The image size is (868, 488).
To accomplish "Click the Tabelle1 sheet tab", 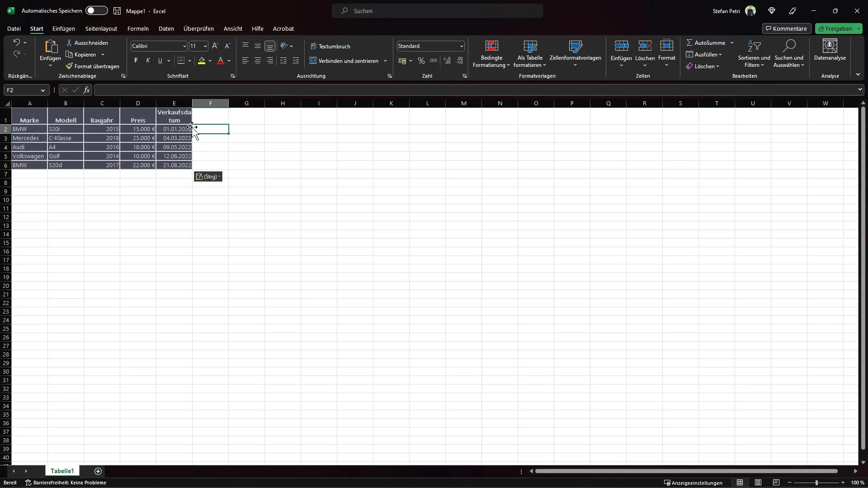I will [x=62, y=471].
